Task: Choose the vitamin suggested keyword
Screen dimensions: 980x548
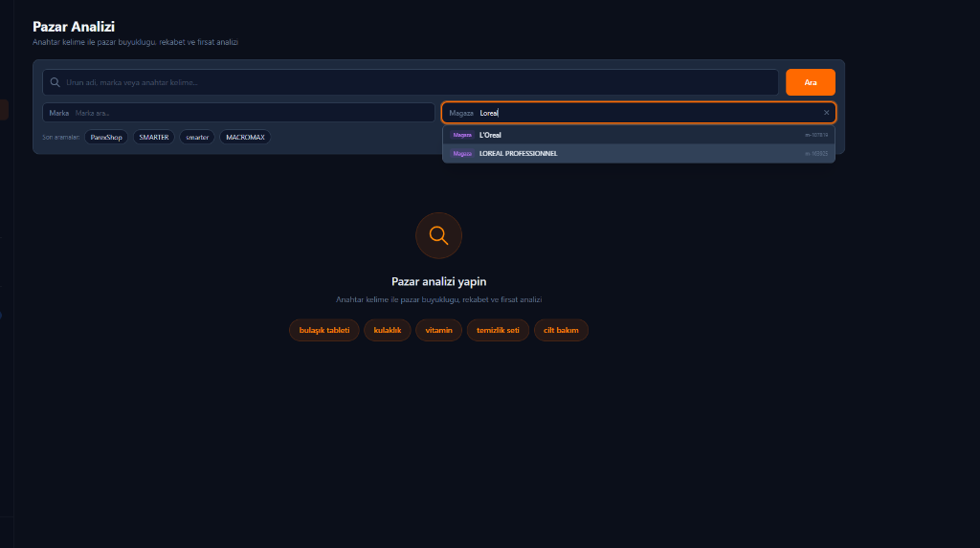Action: (438, 330)
